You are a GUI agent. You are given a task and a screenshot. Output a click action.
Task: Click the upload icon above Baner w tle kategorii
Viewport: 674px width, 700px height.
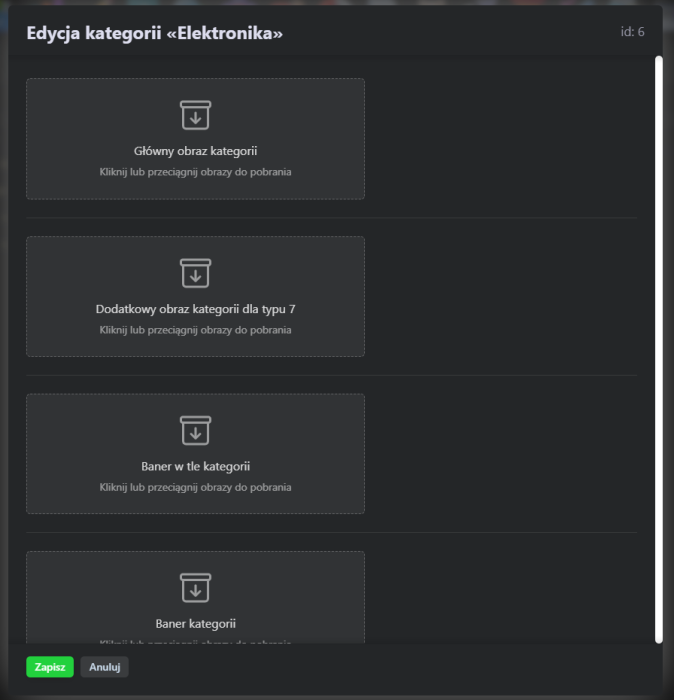point(196,430)
